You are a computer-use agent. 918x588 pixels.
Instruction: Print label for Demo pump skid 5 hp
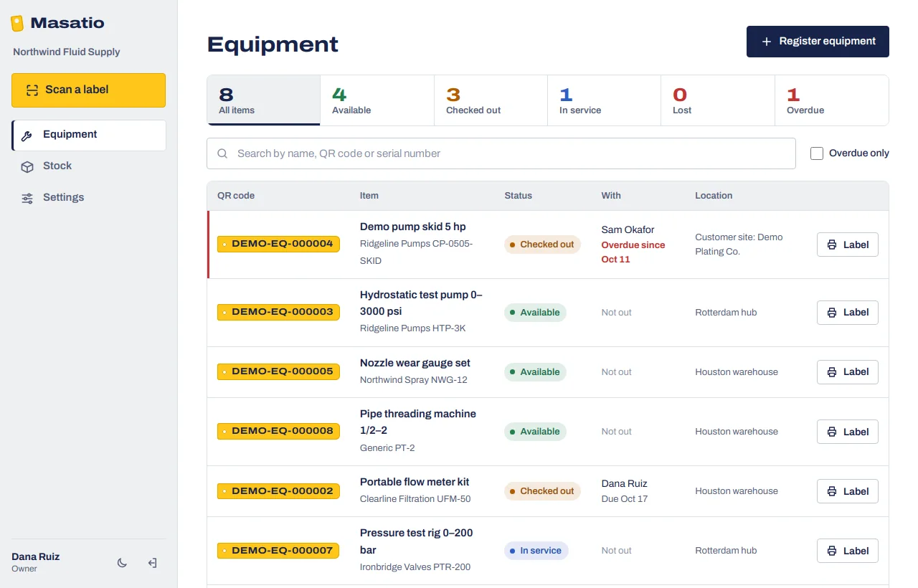(x=848, y=245)
